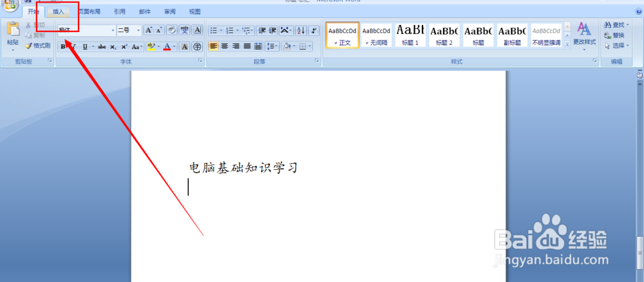644x282 pixels.
Task: Apply the 标题 2 heading style
Action: [x=444, y=35]
